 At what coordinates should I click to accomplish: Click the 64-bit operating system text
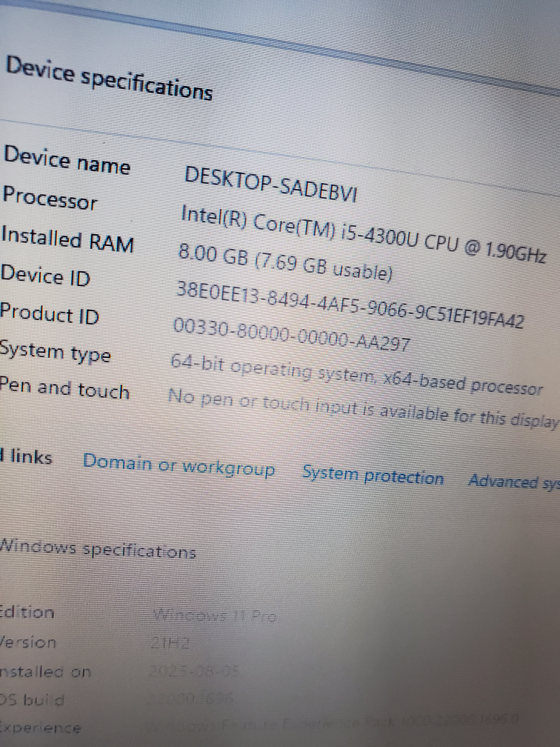[356, 376]
